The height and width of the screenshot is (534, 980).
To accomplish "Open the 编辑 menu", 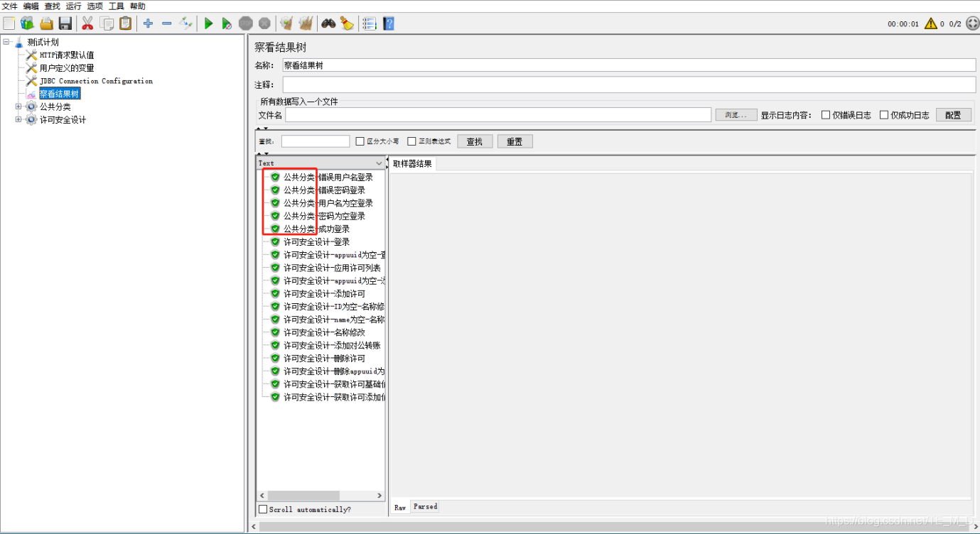I will coord(31,6).
